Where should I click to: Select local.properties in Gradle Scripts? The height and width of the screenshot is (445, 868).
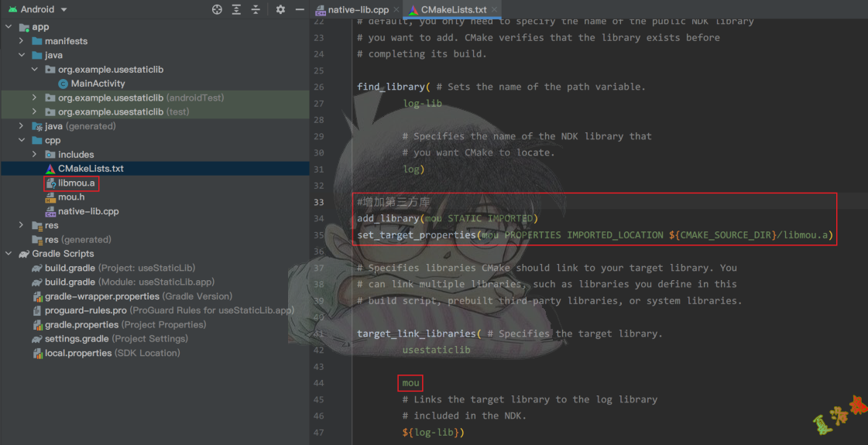[78, 353]
